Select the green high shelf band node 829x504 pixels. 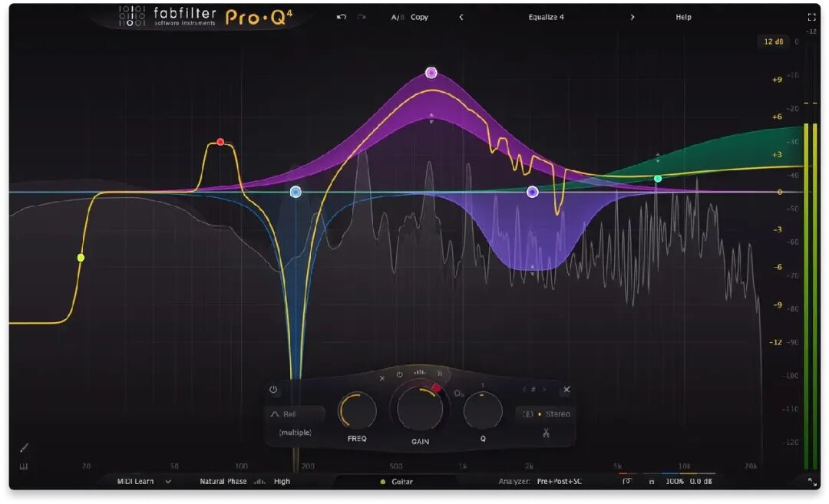pos(658,179)
